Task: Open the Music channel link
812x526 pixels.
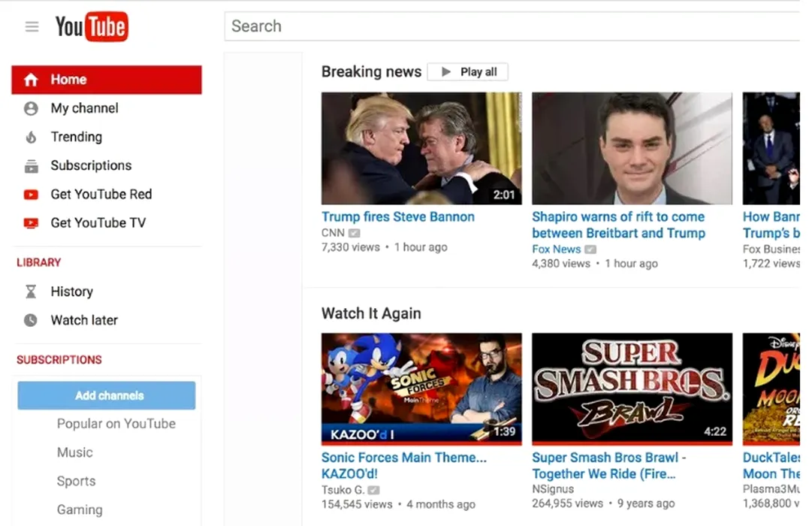Action: tap(75, 452)
